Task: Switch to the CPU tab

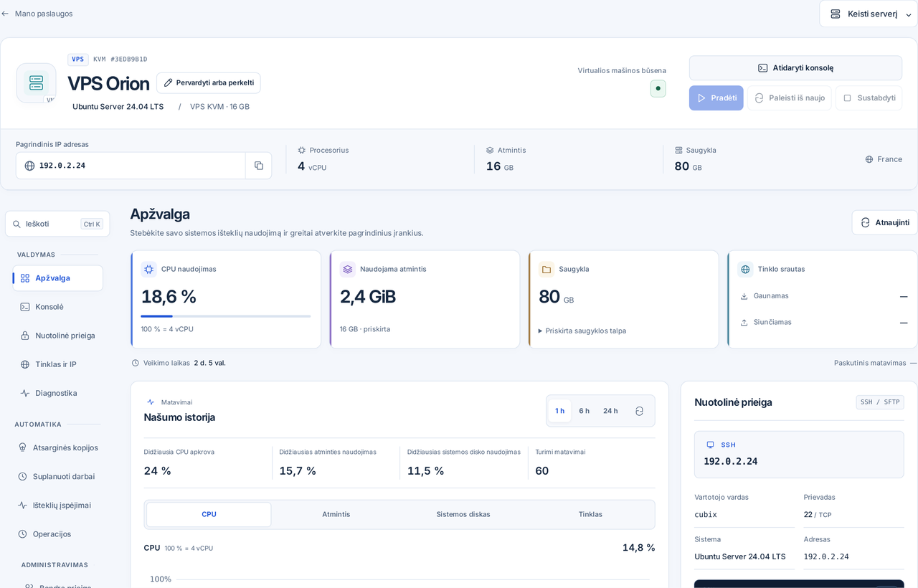Action: tap(209, 514)
